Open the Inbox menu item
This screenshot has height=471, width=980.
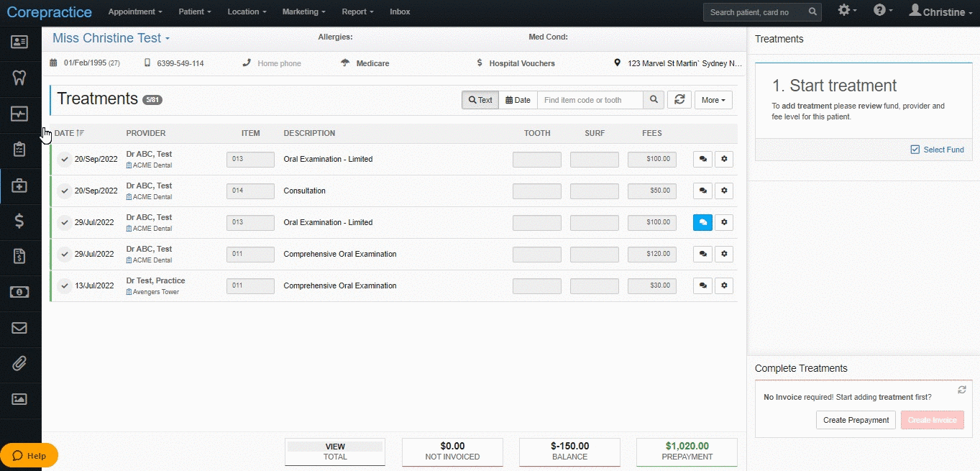click(400, 12)
